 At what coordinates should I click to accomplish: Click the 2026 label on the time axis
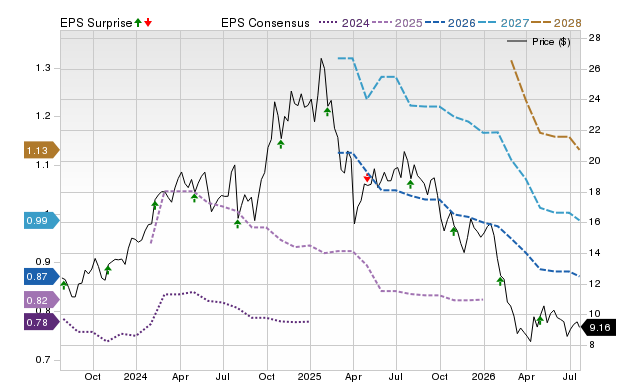(x=483, y=376)
